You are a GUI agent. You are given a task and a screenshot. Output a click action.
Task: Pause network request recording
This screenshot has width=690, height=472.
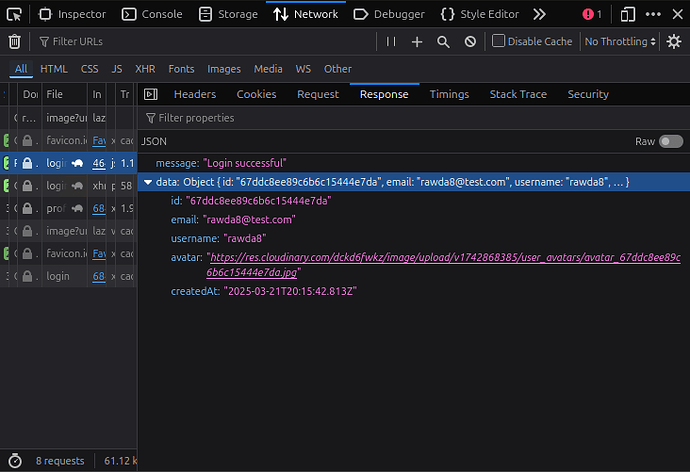pos(391,41)
